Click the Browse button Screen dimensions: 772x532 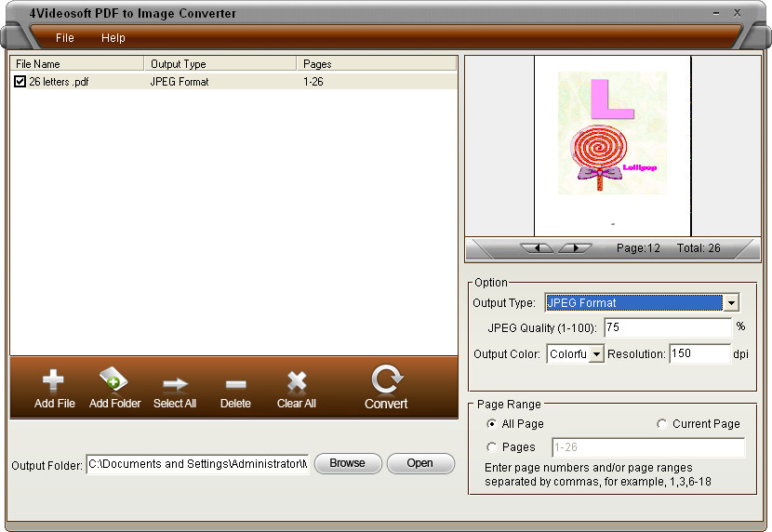(x=347, y=463)
